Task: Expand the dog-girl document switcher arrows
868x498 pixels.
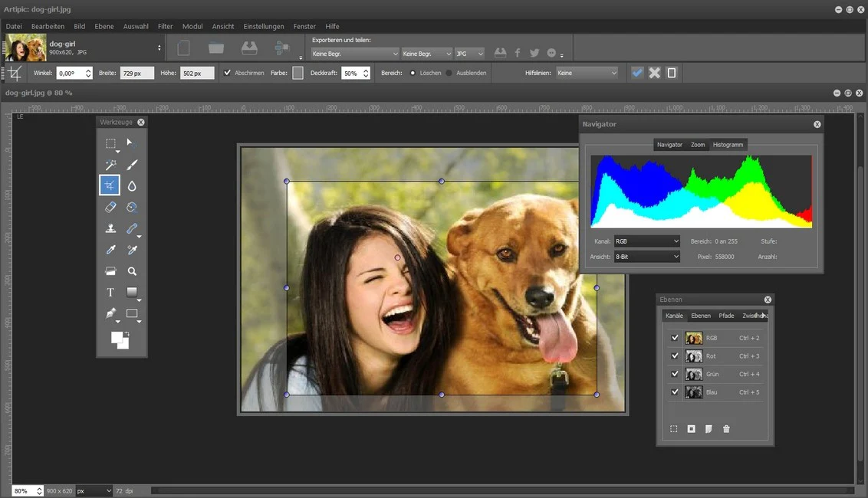Action: tap(159, 48)
